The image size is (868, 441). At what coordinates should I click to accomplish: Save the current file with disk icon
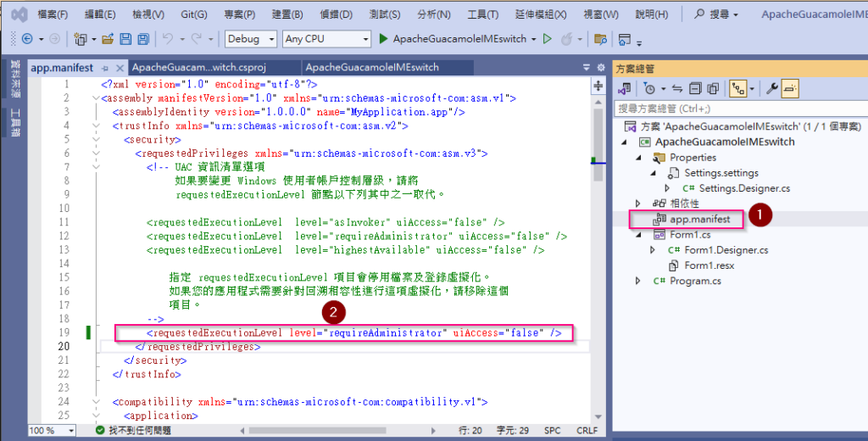126,39
